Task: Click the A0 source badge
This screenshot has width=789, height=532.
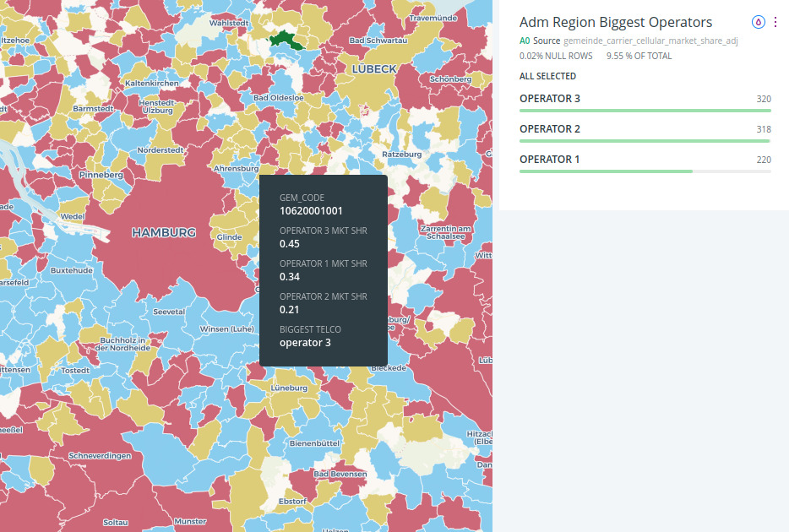Action: point(525,41)
